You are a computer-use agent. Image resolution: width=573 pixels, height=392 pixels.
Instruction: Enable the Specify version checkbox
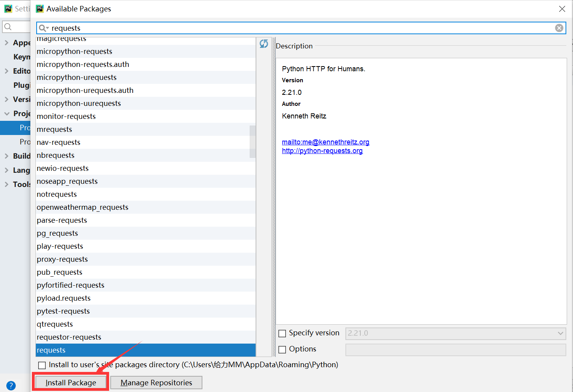282,333
